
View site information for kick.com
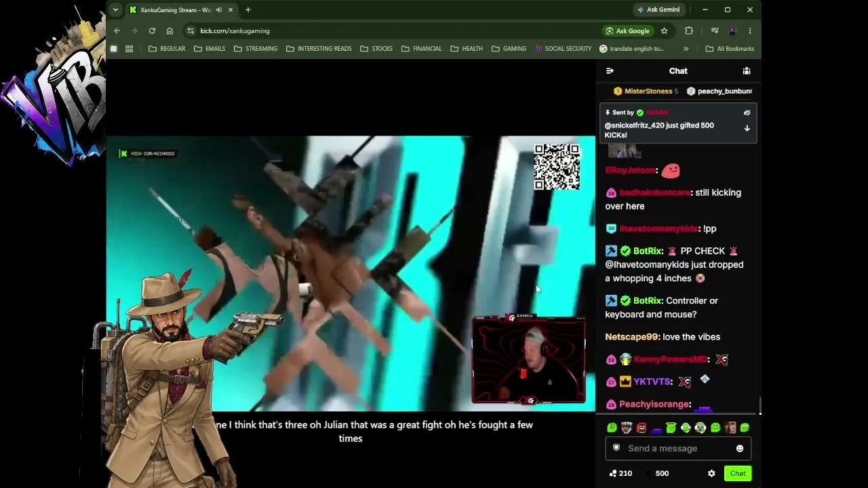pyautogui.click(x=191, y=30)
